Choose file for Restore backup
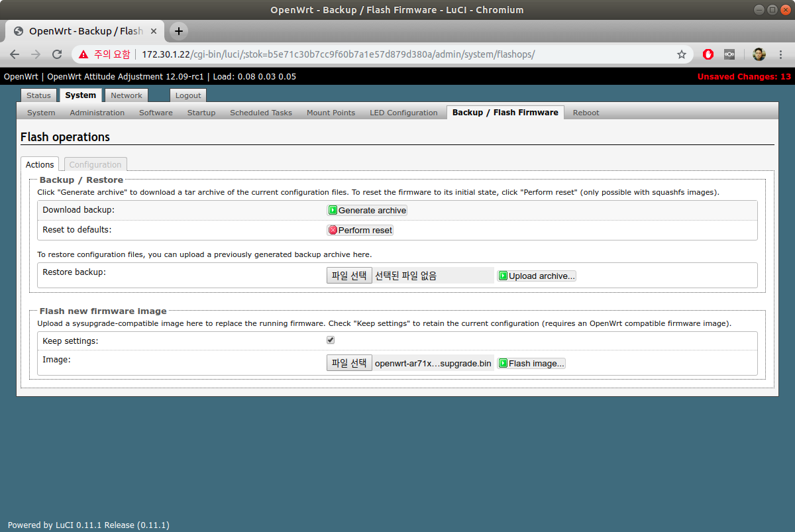 (x=349, y=276)
